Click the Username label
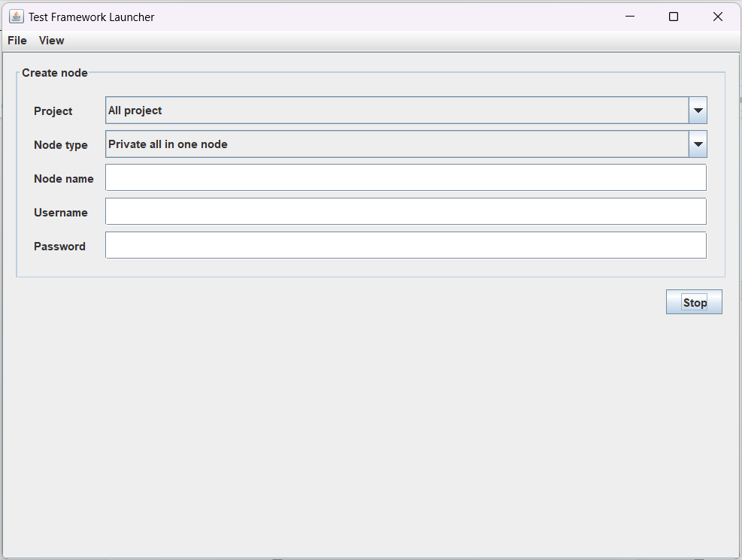Screen dimensions: 742x560 pyautogui.click(x=61, y=213)
